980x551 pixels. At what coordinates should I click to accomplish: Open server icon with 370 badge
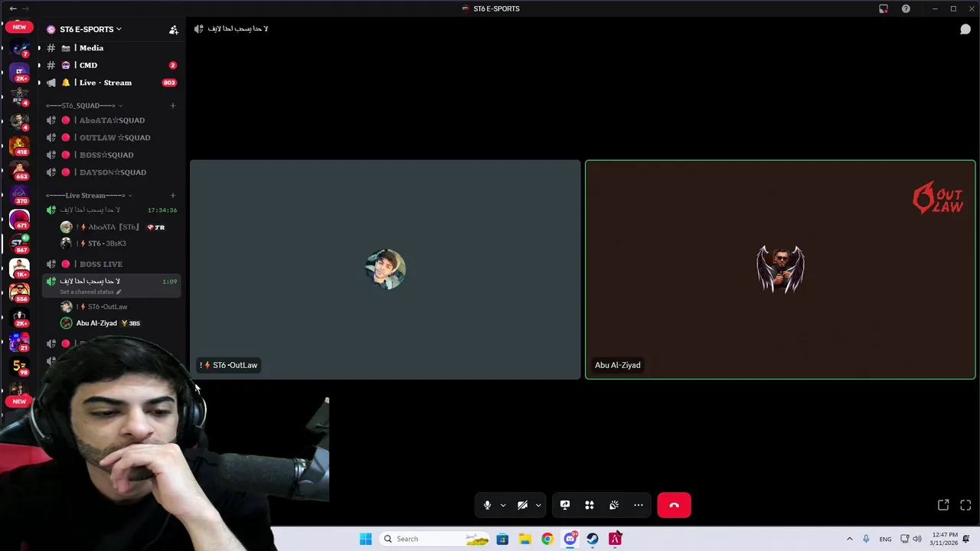[x=19, y=194]
